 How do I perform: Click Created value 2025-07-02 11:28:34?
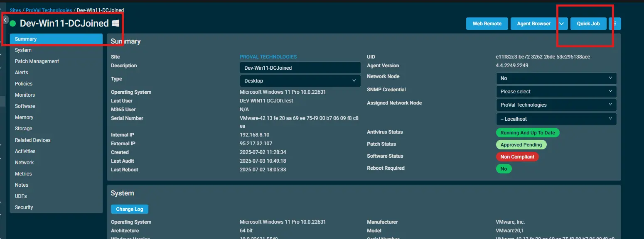point(263,152)
